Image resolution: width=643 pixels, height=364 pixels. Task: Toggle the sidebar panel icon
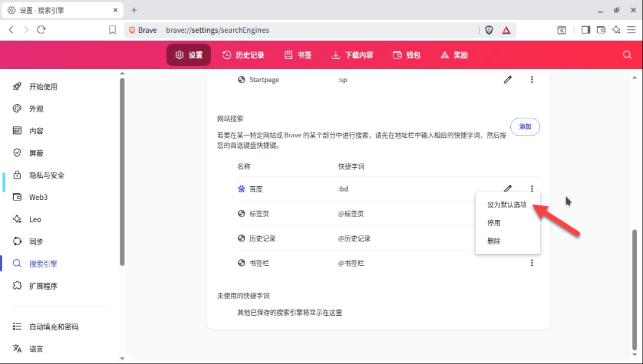pos(585,30)
